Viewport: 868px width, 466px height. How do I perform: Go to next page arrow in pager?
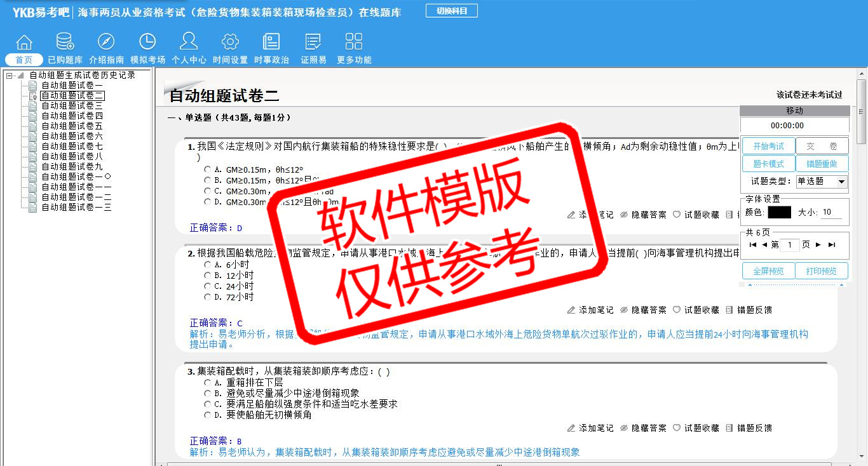pos(818,245)
